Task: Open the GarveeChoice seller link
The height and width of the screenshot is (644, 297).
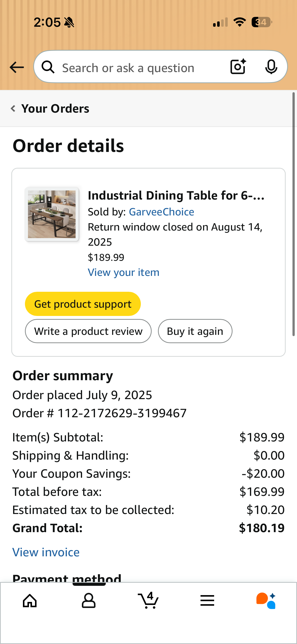Action: [x=161, y=212]
